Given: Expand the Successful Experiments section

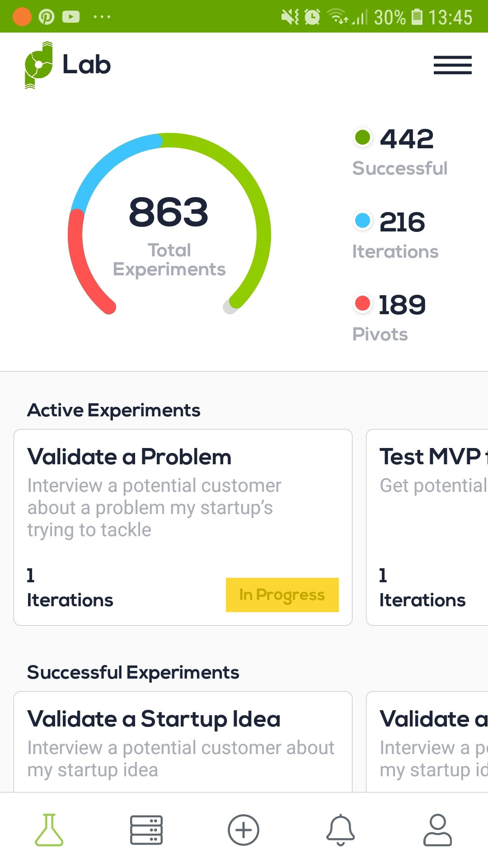Looking at the screenshot, I should coord(133,672).
